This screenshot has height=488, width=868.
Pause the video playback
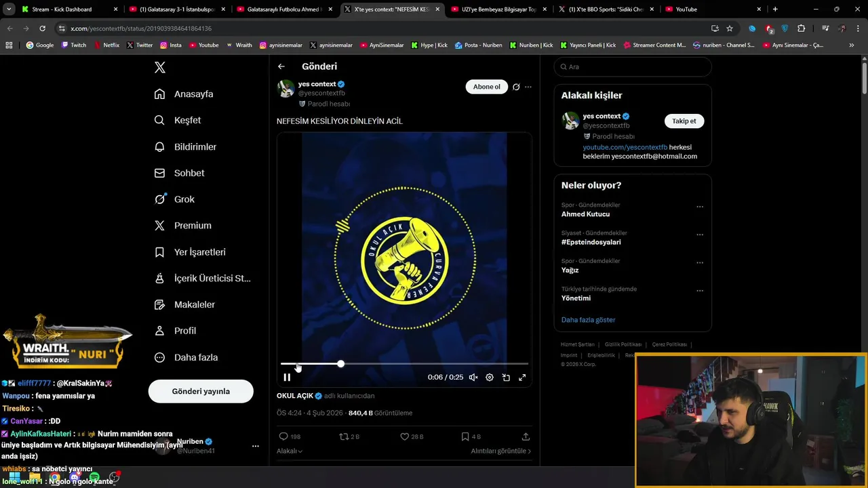point(287,378)
